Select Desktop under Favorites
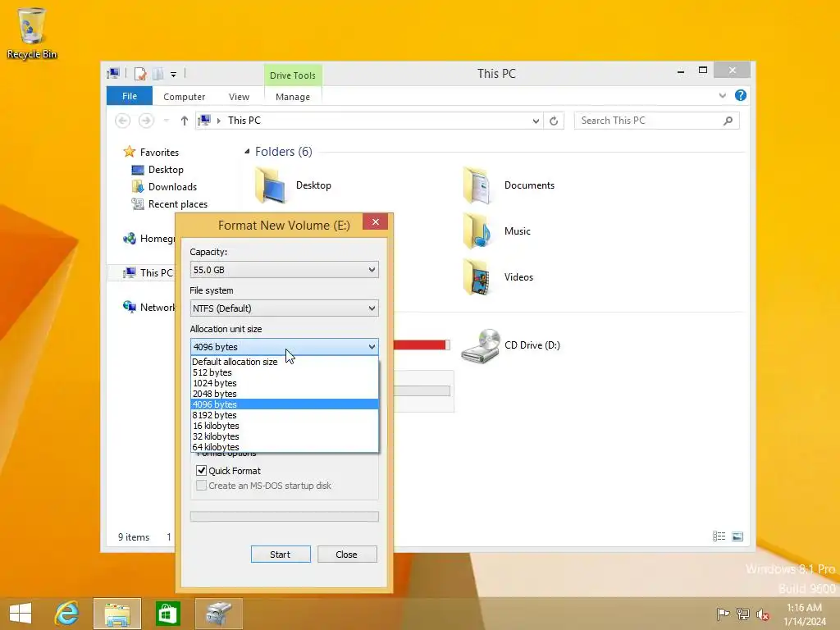 pos(166,169)
